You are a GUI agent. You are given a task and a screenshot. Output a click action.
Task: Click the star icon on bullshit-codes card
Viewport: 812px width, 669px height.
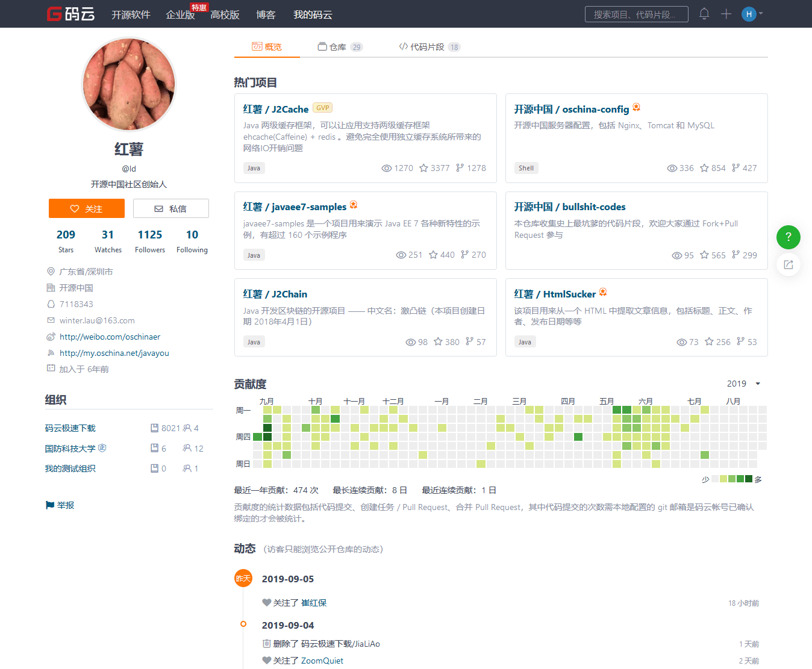(x=704, y=255)
